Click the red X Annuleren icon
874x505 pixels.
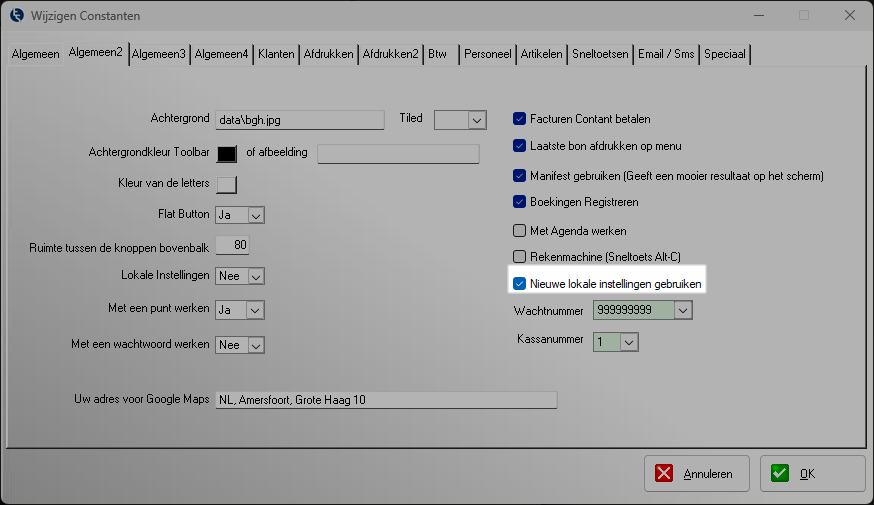coord(666,474)
